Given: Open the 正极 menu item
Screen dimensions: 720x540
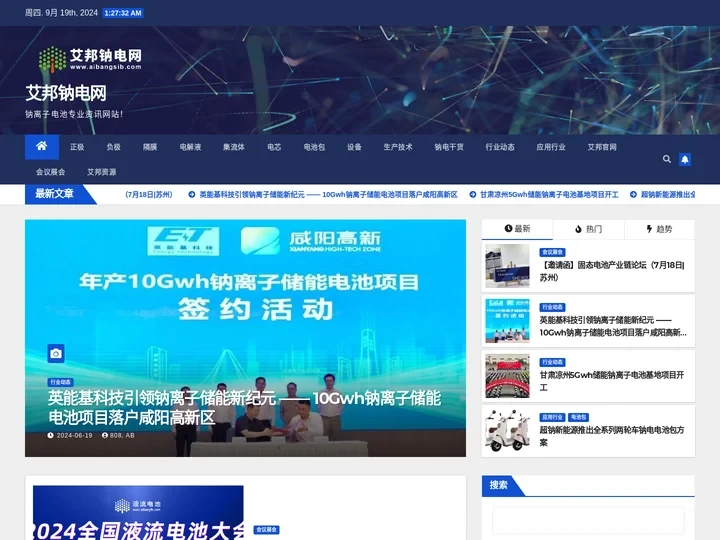Looking at the screenshot, I should [77, 147].
